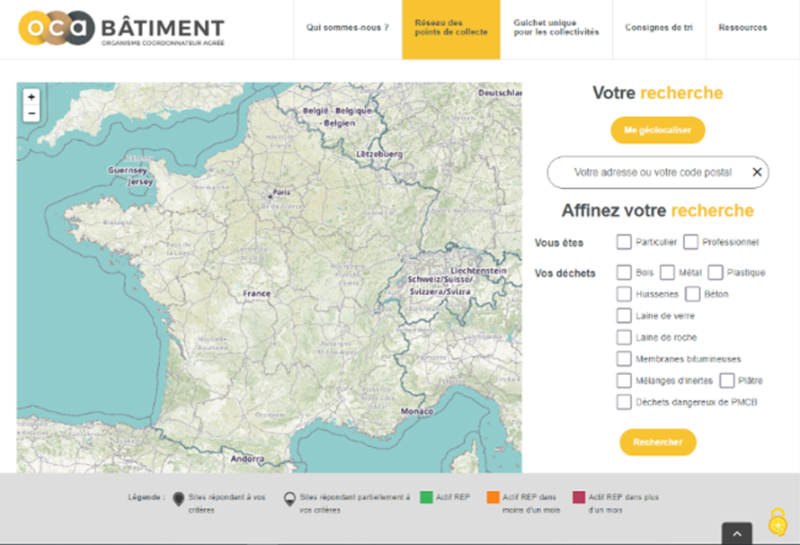
Task: Click the Rechercher button
Action: click(x=657, y=442)
